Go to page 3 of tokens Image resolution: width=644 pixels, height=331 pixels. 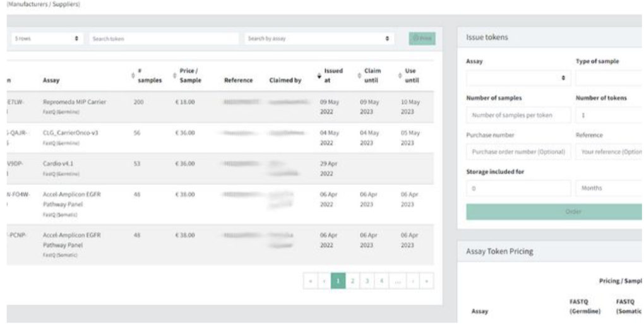point(367,281)
